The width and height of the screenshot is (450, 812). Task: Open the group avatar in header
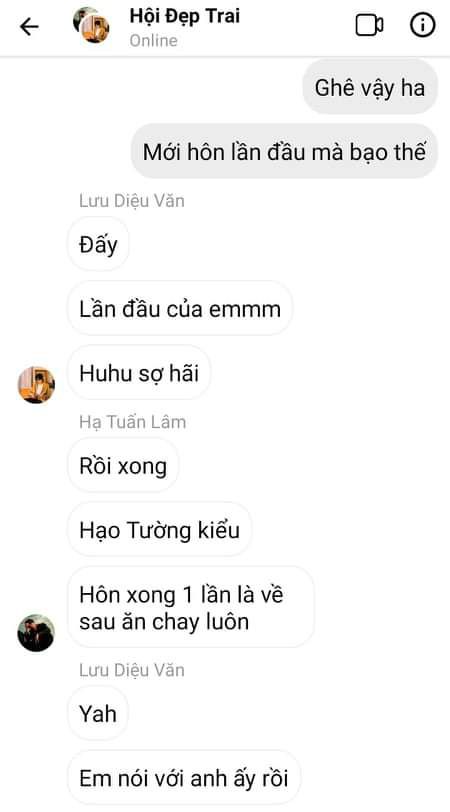click(91, 25)
